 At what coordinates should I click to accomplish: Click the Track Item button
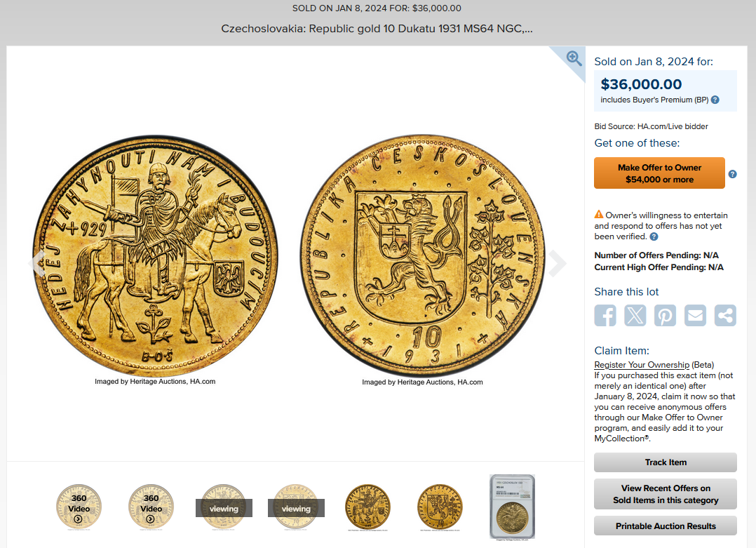[x=666, y=462]
